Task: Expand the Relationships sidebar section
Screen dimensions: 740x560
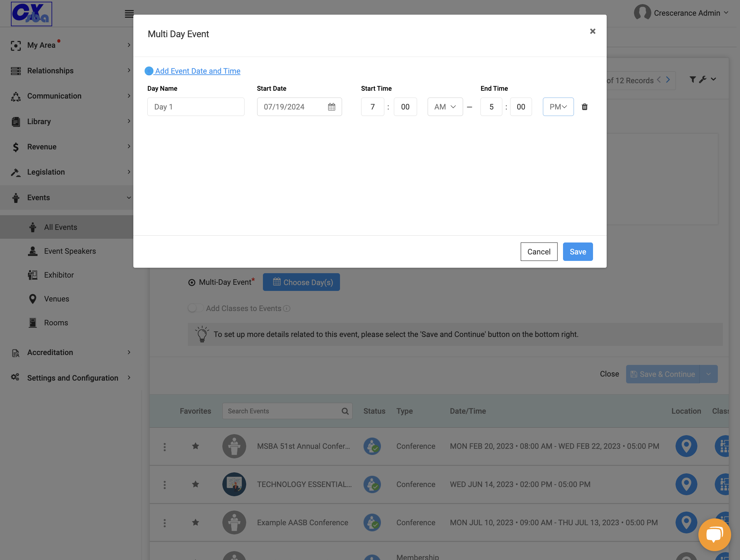Action: (x=70, y=71)
